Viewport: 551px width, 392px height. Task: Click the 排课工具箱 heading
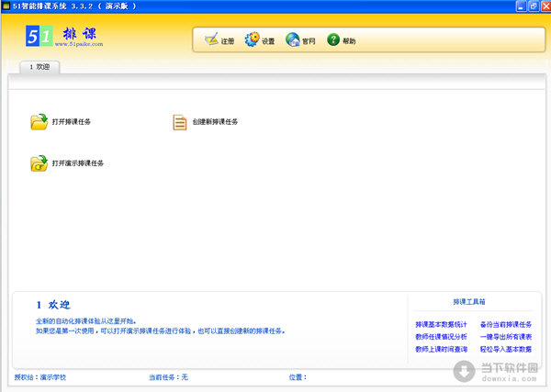(469, 302)
